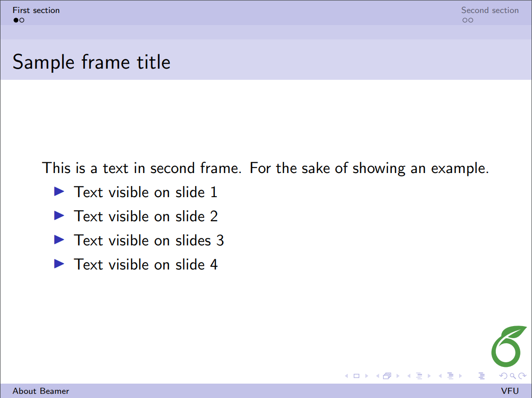The height and width of the screenshot is (398, 532).
Task: Open search with the magnifier icon
Action: [513, 376]
